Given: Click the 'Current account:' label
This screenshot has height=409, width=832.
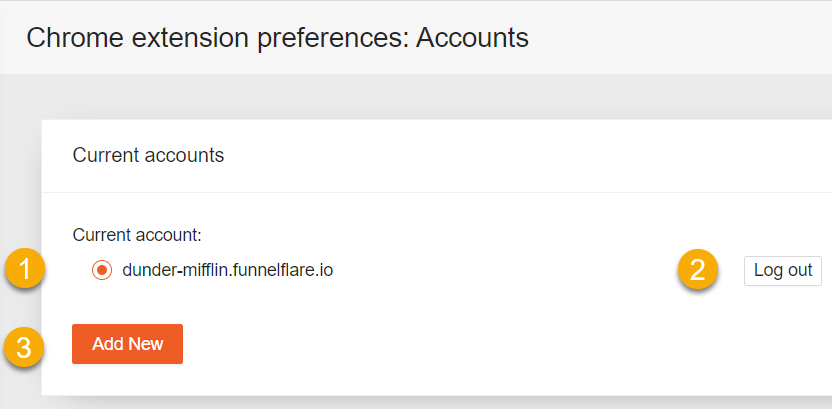Looking at the screenshot, I should [x=137, y=234].
